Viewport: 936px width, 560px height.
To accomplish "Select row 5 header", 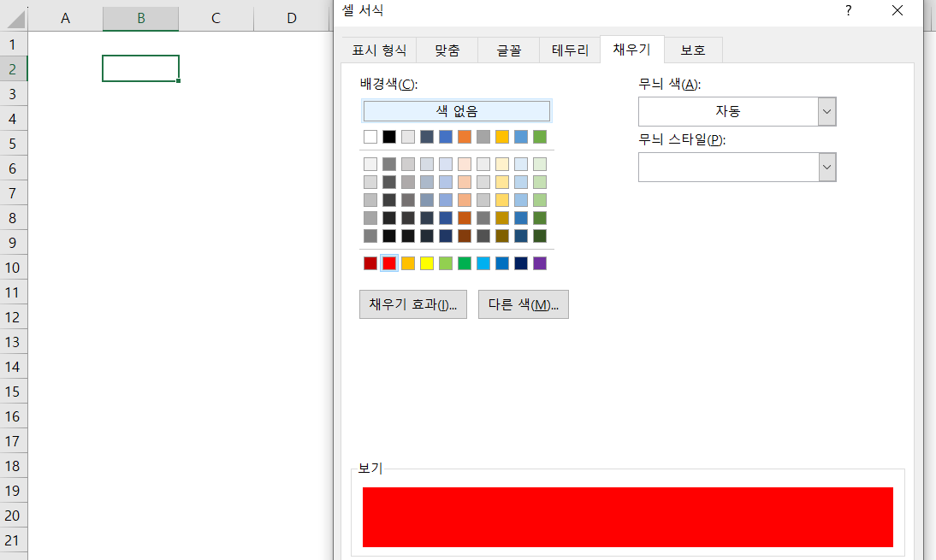I will pyautogui.click(x=13, y=143).
